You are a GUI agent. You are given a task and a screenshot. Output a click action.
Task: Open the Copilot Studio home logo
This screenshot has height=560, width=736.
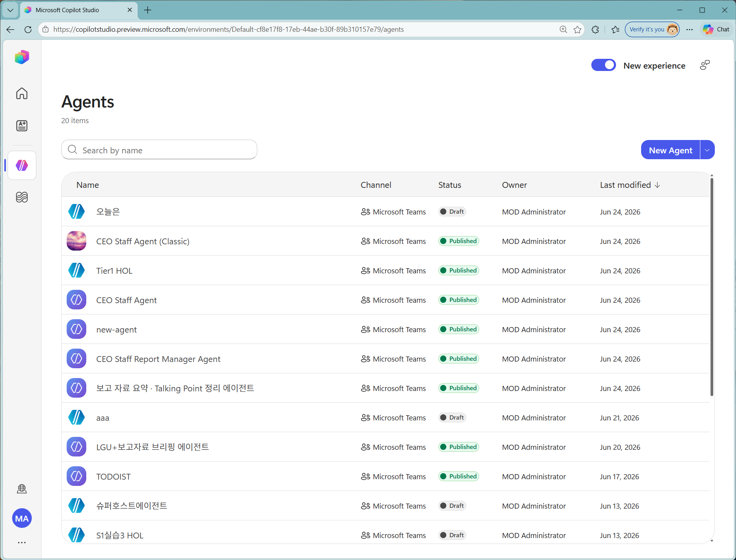click(x=22, y=57)
